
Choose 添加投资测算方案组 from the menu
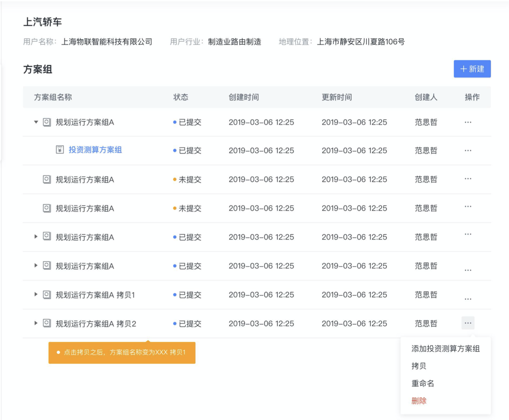tap(445, 349)
